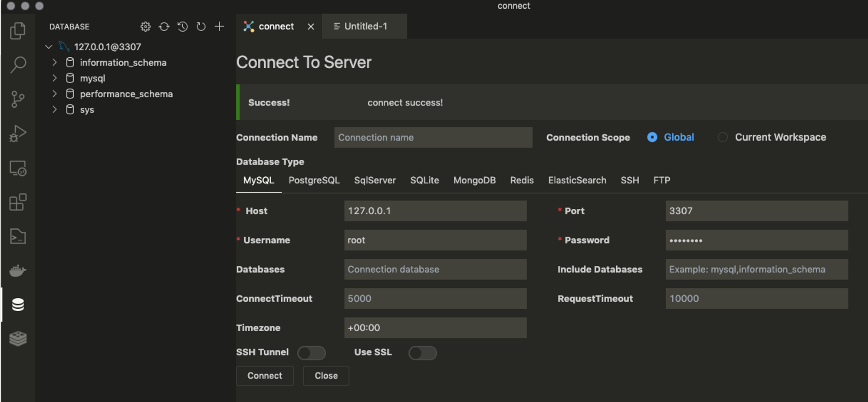Open the Remote Explorer view
The width and height of the screenshot is (868, 402).
18,168
